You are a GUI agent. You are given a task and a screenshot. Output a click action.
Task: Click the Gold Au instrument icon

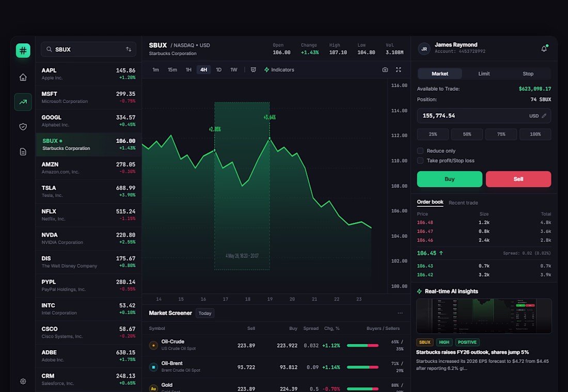point(153,388)
